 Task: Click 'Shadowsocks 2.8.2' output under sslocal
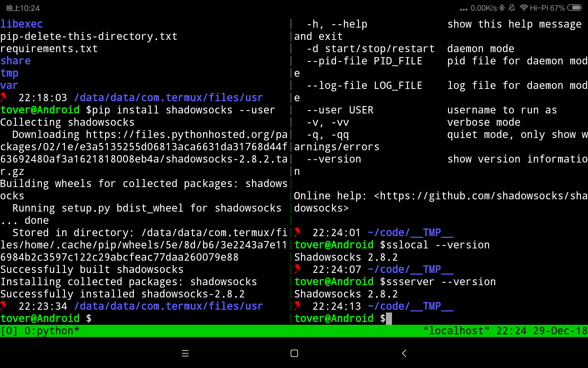click(346, 257)
